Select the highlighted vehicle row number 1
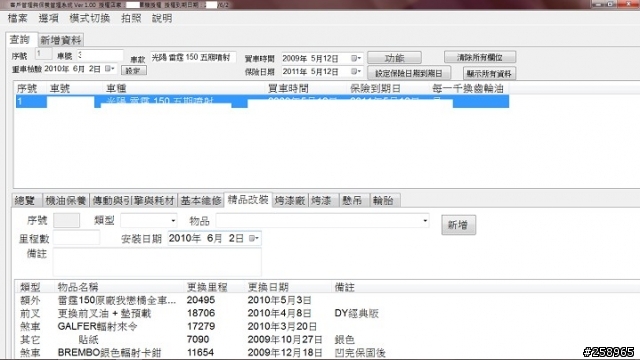The height and width of the screenshot is (360, 640). coord(262,101)
